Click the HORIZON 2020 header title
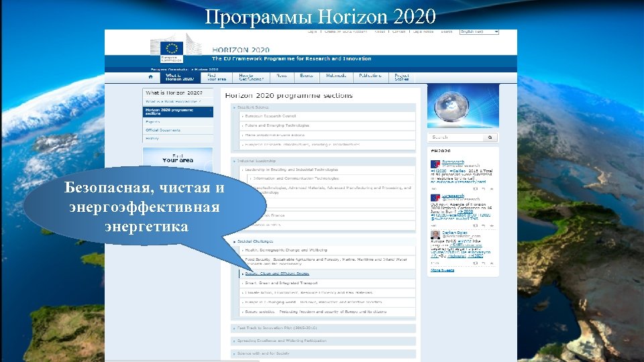The image size is (644, 362). tap(241, 50)
